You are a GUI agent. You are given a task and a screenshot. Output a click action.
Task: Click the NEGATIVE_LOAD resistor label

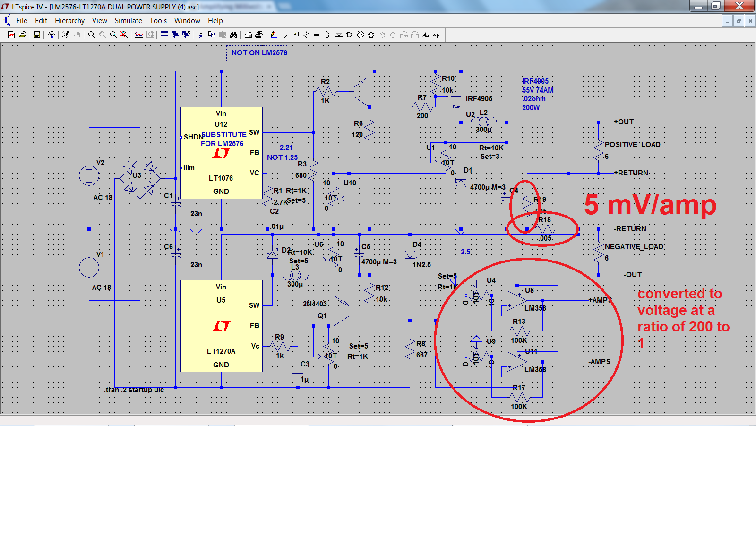(x=634, y=247)
